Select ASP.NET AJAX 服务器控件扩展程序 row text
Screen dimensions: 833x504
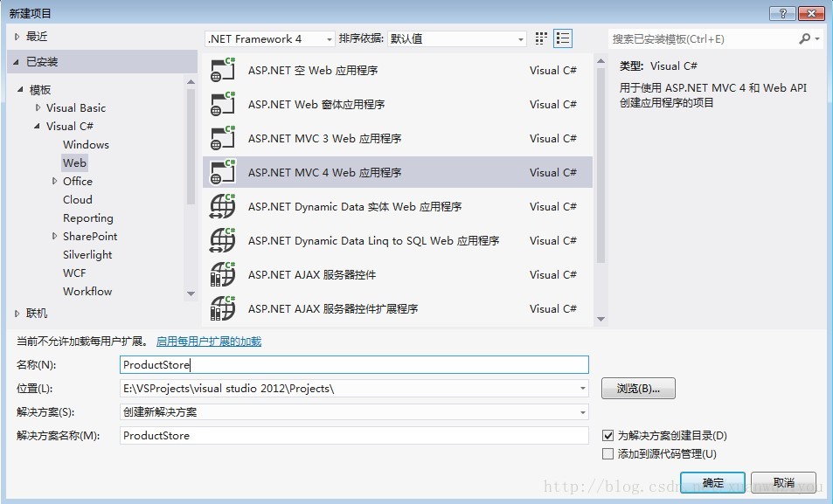click(332, 308)
